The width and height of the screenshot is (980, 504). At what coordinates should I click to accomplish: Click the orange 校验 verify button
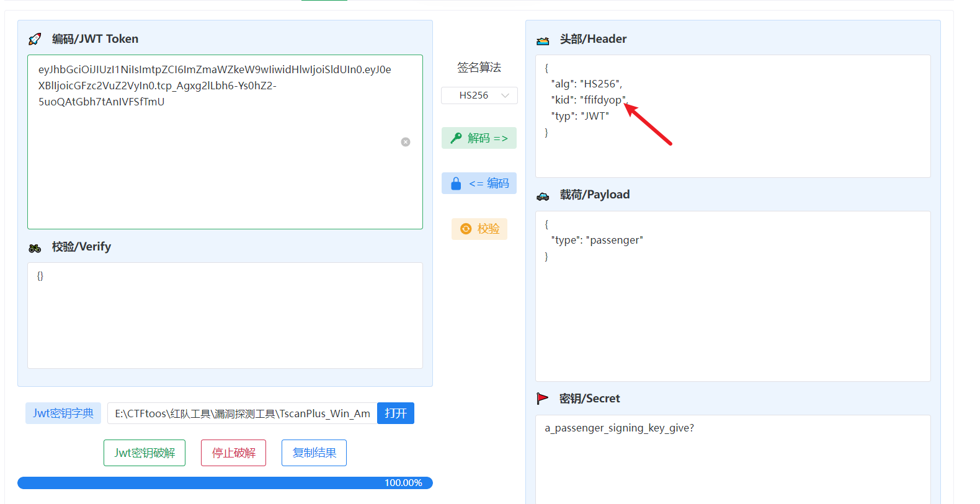click(x=479, y=229)
